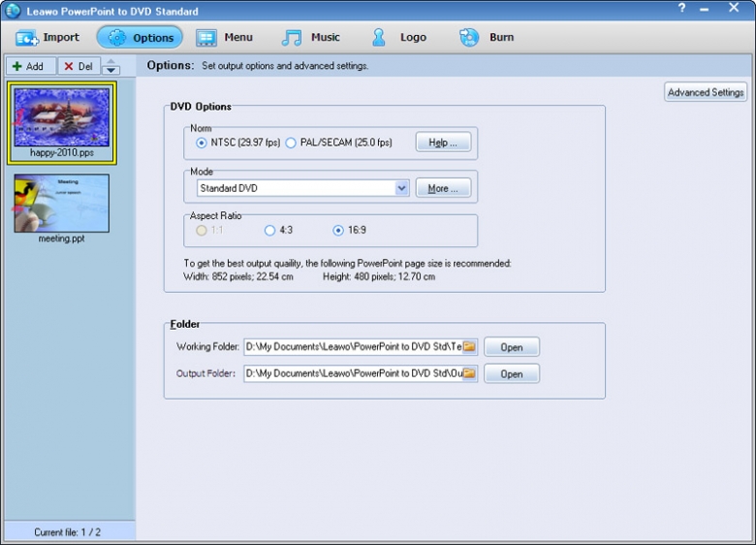Click the Music note icon
Image resolution: width=756 pixels, height=545 pixels.
[292, 38]
